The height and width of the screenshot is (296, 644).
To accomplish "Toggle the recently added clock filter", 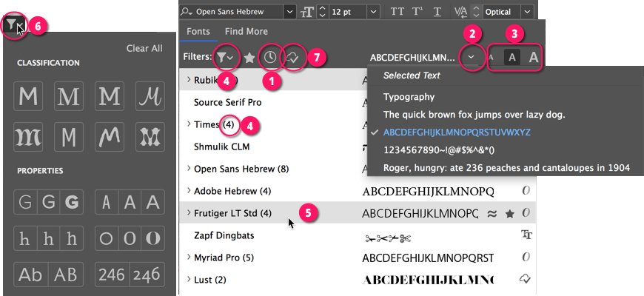I will 270,58.
